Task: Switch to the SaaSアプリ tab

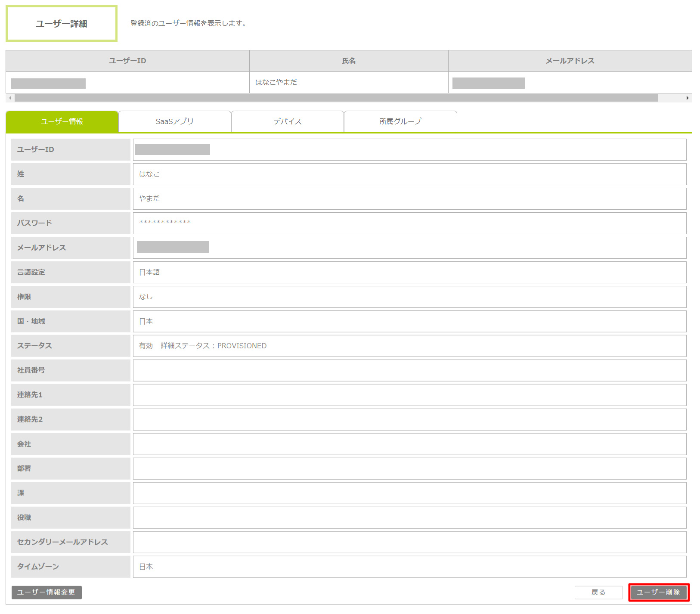Action: pyautogui.click(x=175, y=121)
